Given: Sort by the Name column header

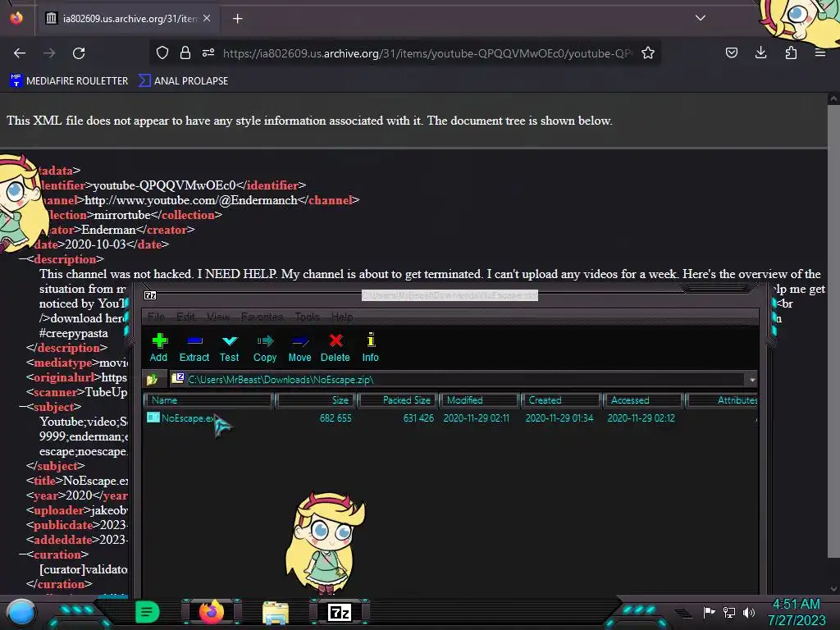Looking at the screenshot, I should pos(209,400).
